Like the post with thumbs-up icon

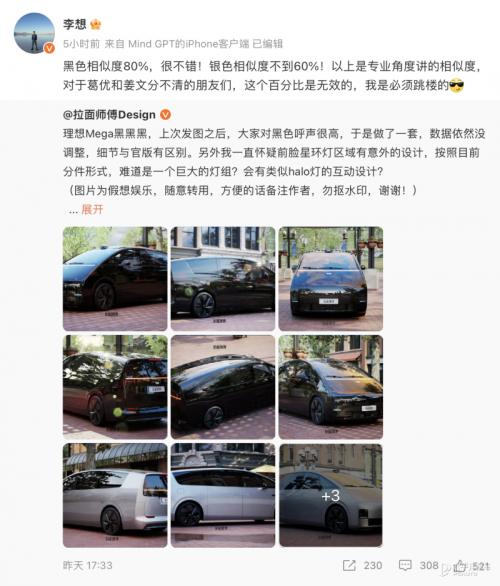(x=460, y=566)
